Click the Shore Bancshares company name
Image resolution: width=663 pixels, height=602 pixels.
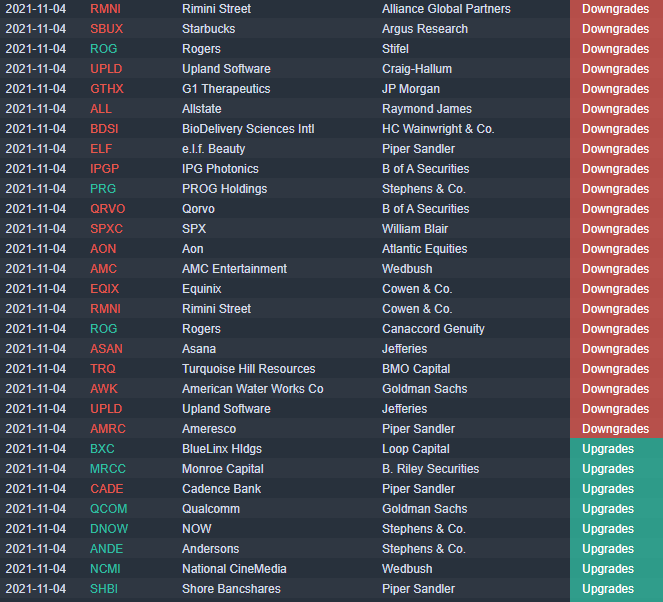(x=231, y=589)
